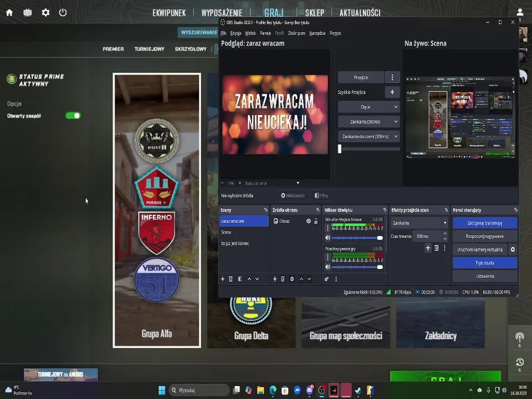Mute Przechwytywanie gry speaker icon
Viewport: 532px width, 399px height.
coord(328,267)
